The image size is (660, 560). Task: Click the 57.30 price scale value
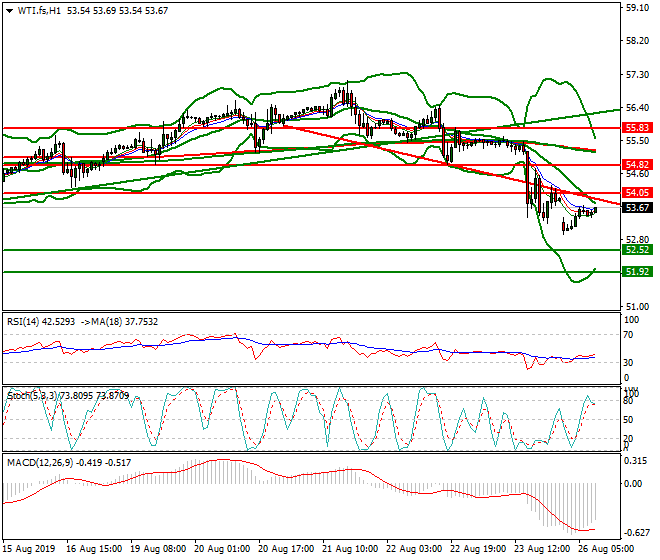[637, 75]
